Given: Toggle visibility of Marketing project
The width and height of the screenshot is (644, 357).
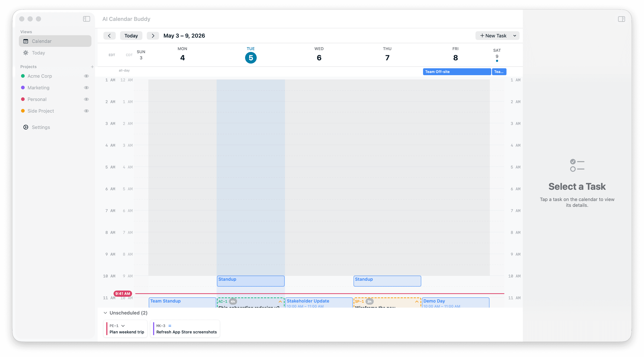Looking at the screenshot, I should [86, 88].
